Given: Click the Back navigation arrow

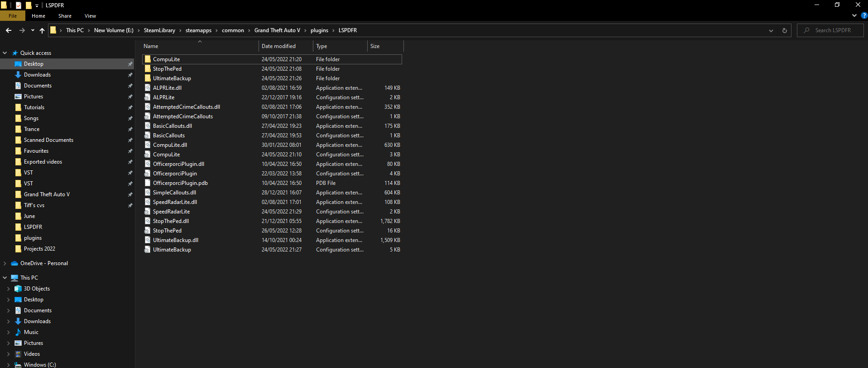Looking at the screenshot, I should [x=9, y=30].
